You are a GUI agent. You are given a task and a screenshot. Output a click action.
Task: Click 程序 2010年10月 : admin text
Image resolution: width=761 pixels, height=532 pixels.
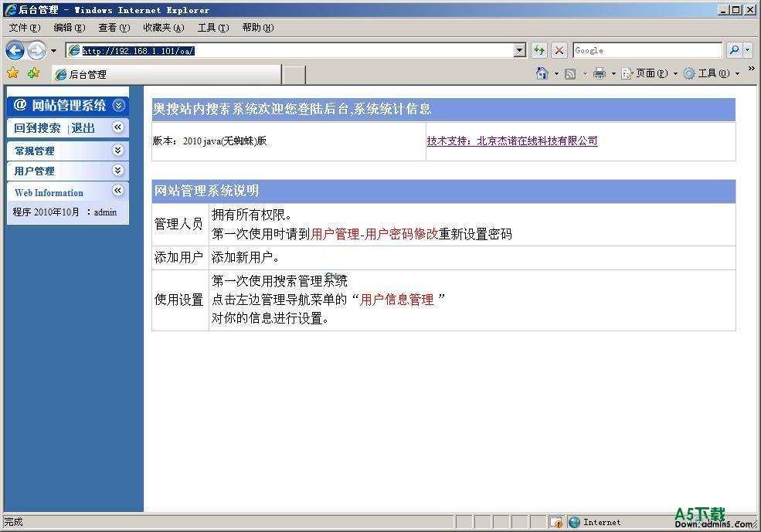click(65, 212)
